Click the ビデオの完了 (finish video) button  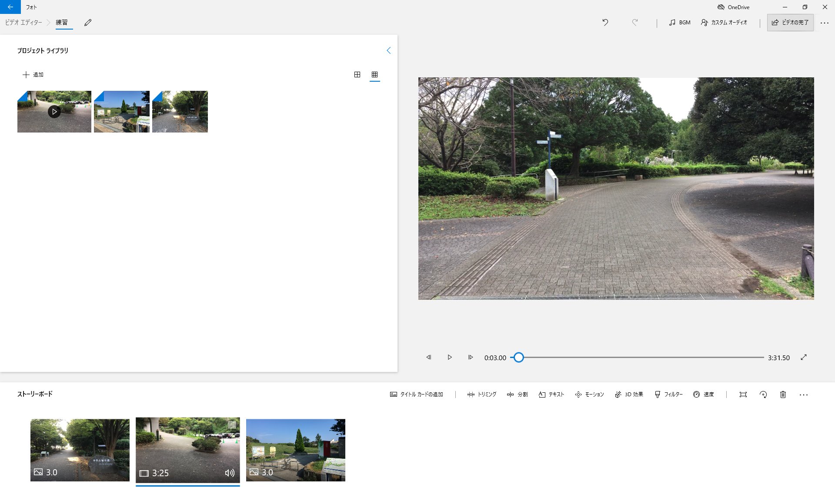[790, 23]
